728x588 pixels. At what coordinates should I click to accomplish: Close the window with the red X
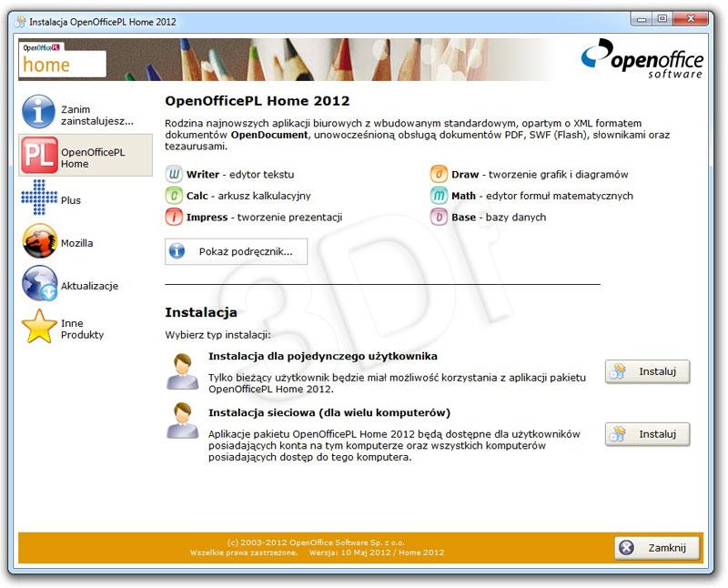[x=691, y=19]
